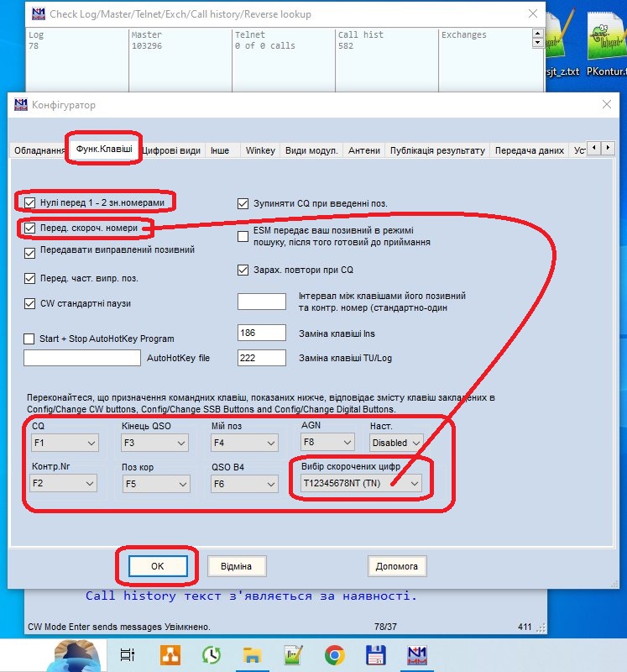Open File Explorer from the taskbar
Screen dimensions: 627x672
point(252,654)
